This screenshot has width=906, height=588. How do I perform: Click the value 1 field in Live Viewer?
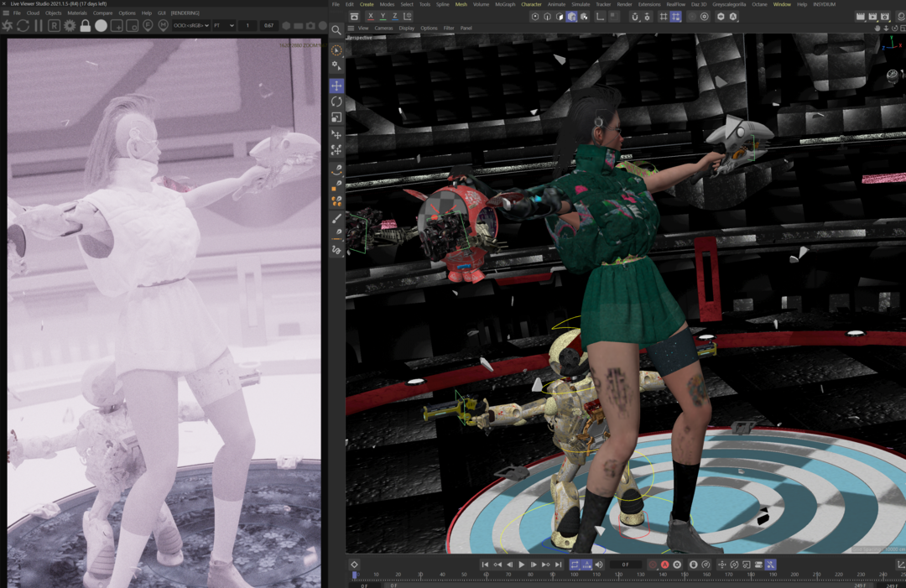247,25
